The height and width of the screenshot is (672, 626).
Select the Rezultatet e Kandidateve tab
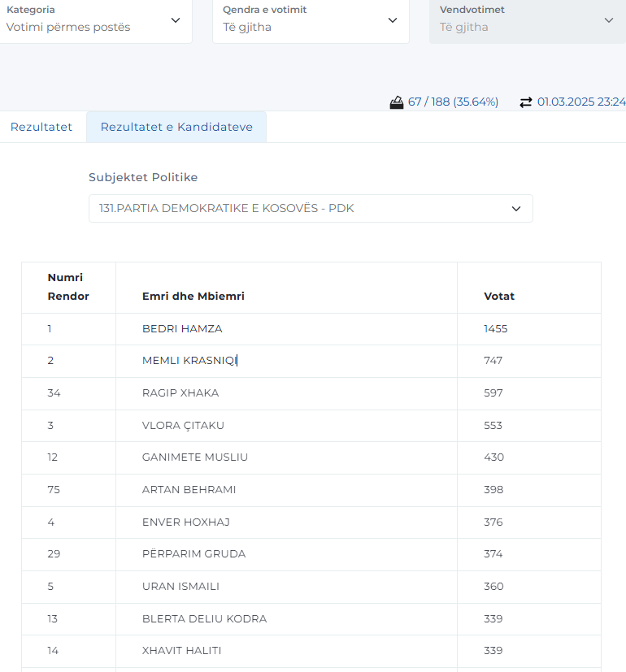[176, 127]
